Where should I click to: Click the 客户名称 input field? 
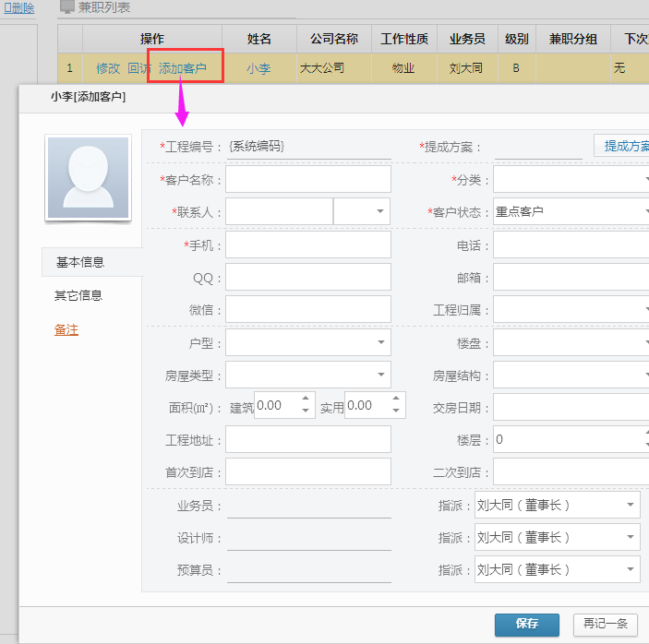308,179
